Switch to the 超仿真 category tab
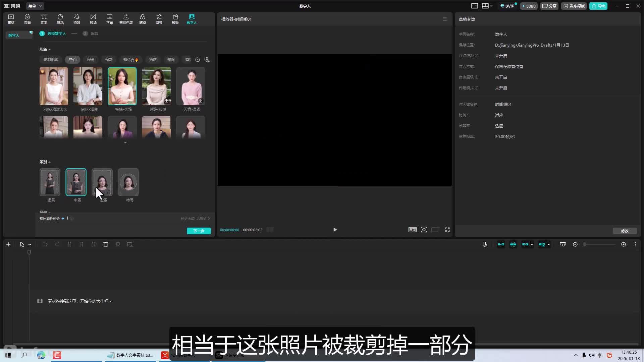Screen dimensions: 644x362 coord(130,60)
